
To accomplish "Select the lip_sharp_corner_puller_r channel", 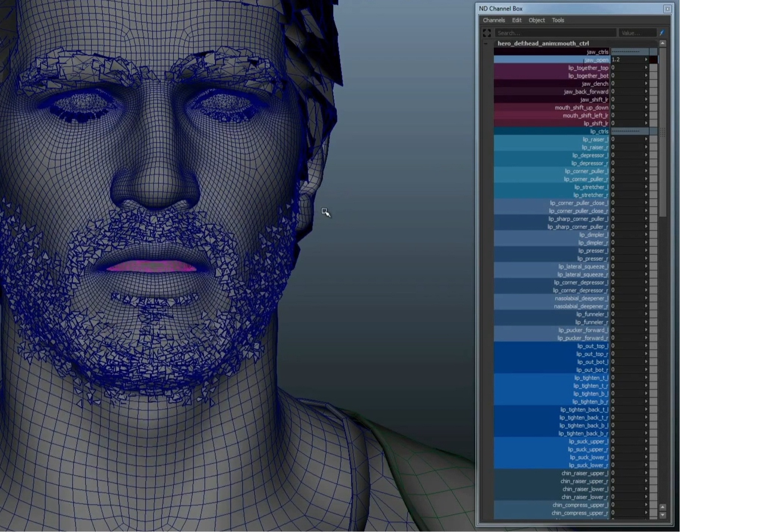I will [x=552, y=227].
